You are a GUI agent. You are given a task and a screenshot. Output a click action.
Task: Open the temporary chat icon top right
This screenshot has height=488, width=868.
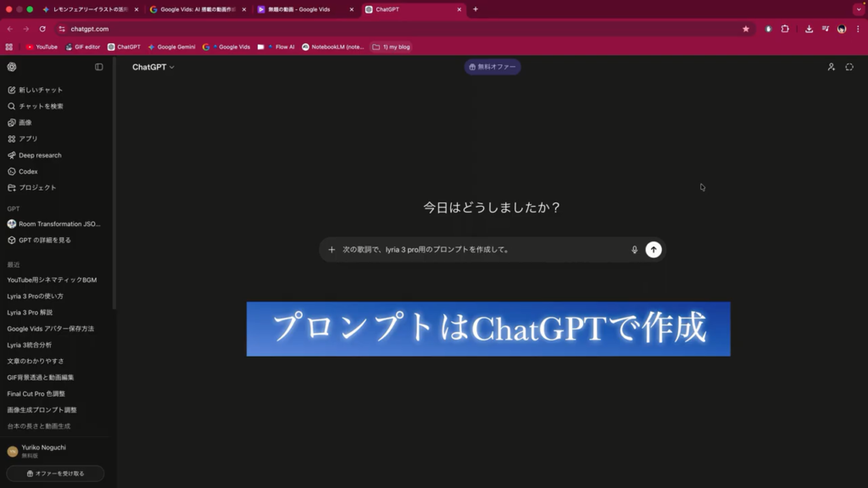(x=849, y=67)
